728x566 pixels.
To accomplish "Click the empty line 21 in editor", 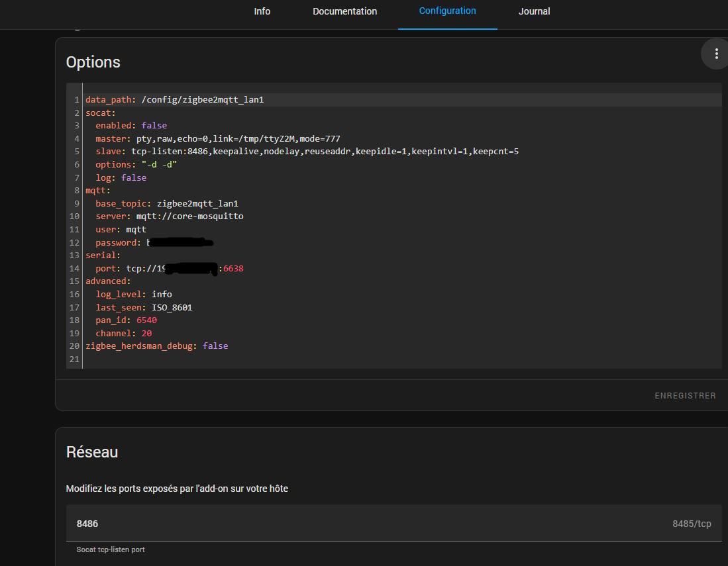I will click(x=402, y=359).
